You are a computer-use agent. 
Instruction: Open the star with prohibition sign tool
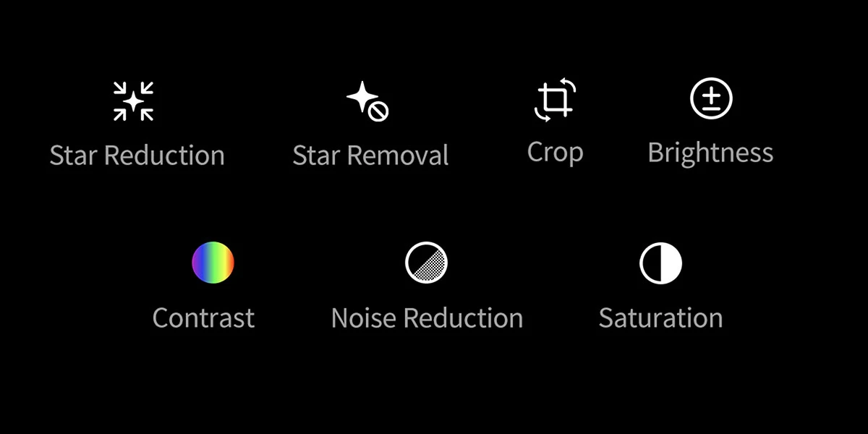(368, 101)
